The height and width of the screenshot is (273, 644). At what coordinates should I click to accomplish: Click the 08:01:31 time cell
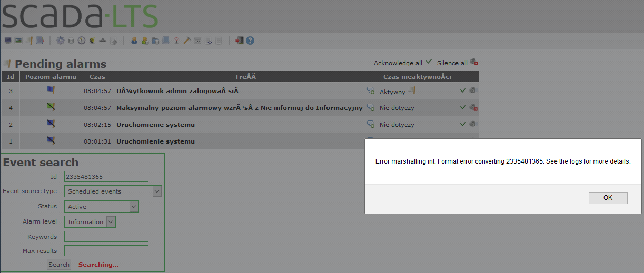(x=97, y=141)
